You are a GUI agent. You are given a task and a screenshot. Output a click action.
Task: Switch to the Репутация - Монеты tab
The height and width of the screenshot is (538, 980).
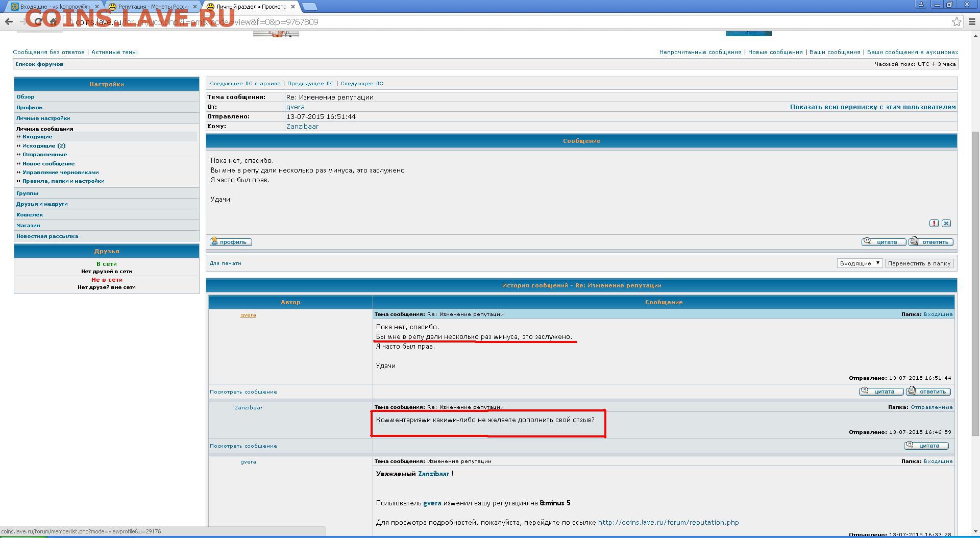pos(152,7)
